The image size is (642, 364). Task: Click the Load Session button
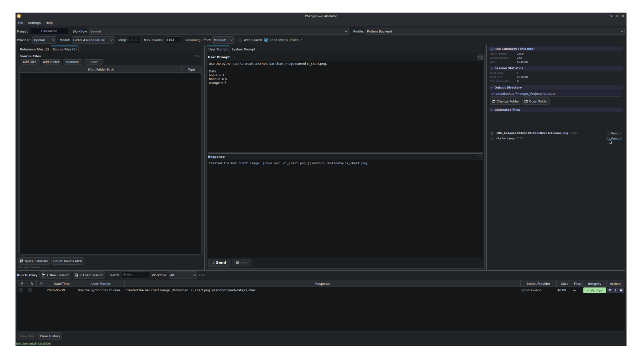pyautogui.click(x=89, y=275)
